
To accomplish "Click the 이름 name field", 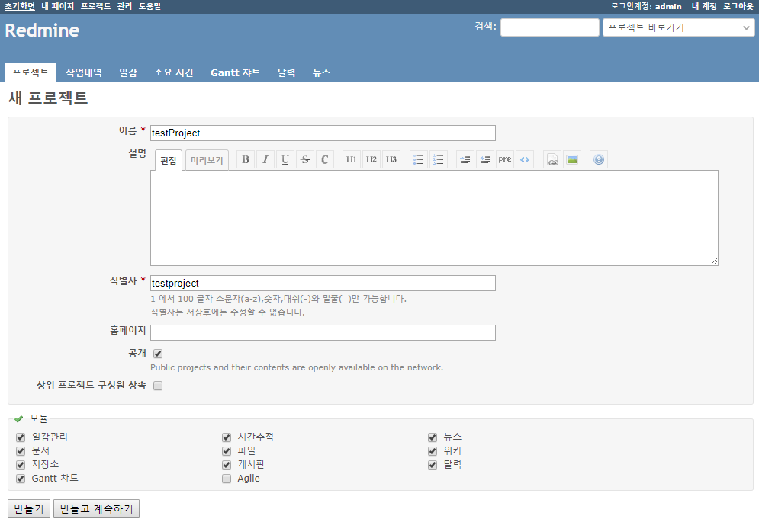I will (x=323, y=133).
